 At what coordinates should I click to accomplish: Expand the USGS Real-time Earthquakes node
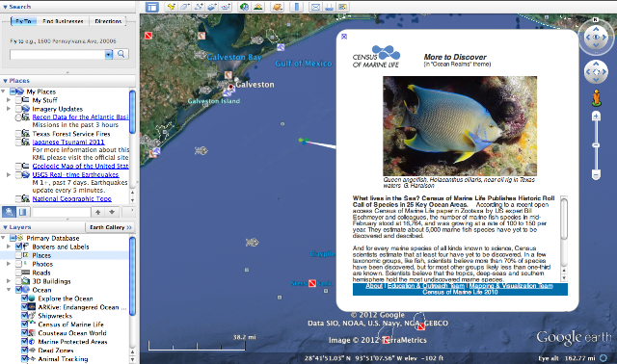(9, 174)
